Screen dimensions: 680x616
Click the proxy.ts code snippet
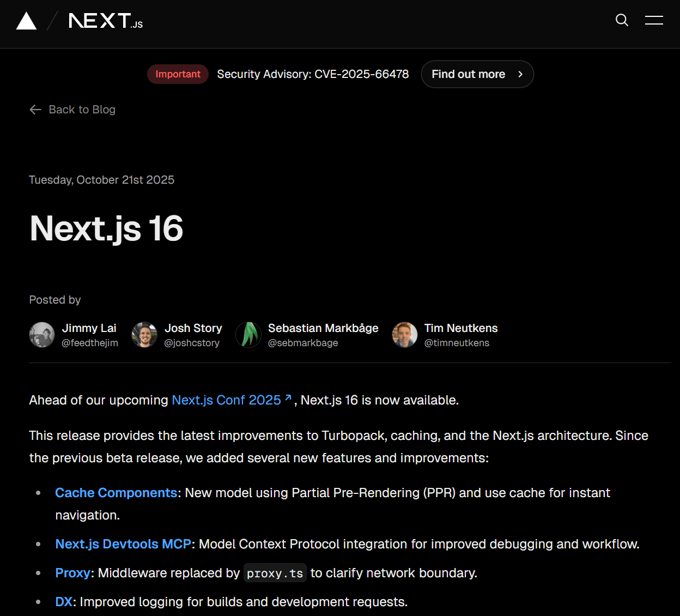tap(275, 573)
